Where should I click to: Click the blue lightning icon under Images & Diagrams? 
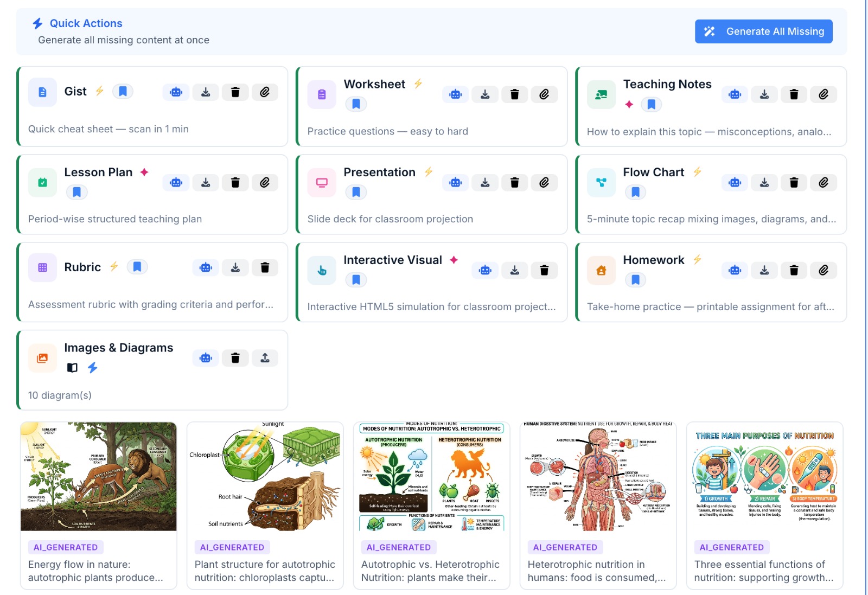click(x=93, y=368)
